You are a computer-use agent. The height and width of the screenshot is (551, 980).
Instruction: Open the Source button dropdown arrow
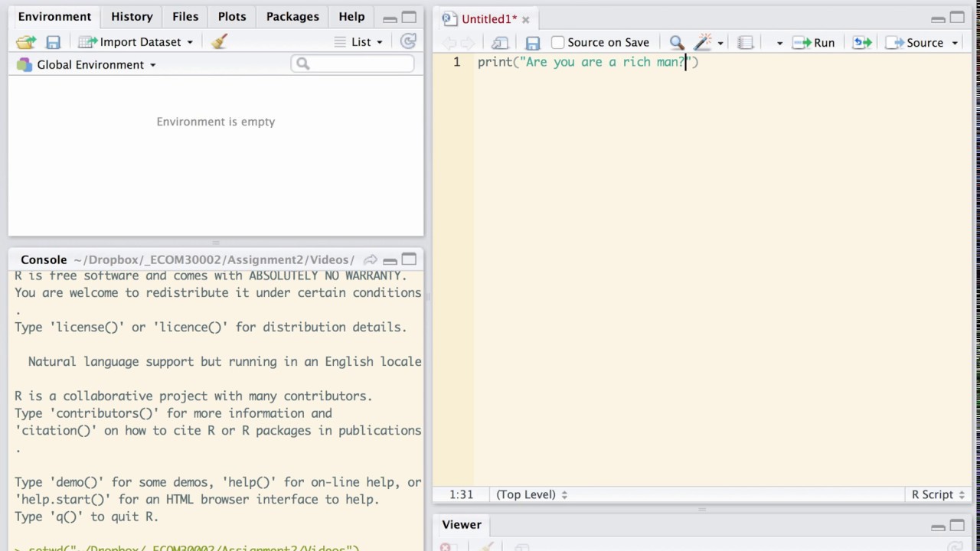pos(955,44)
